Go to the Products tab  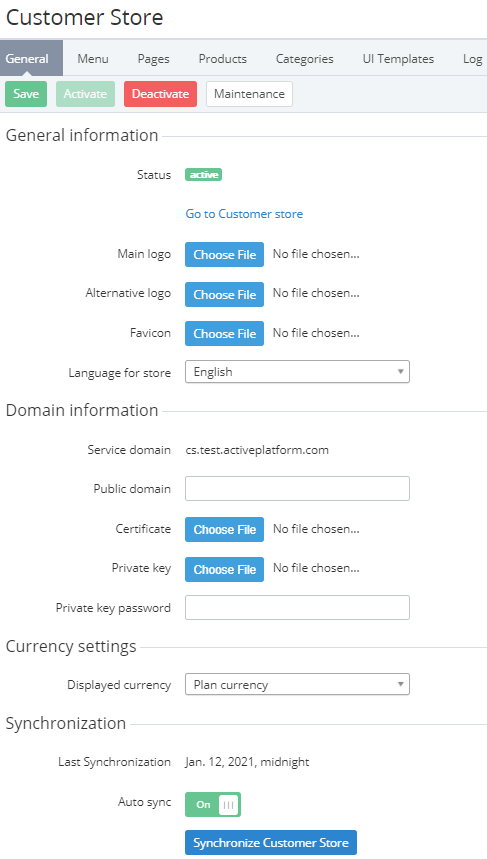(222, 59)
